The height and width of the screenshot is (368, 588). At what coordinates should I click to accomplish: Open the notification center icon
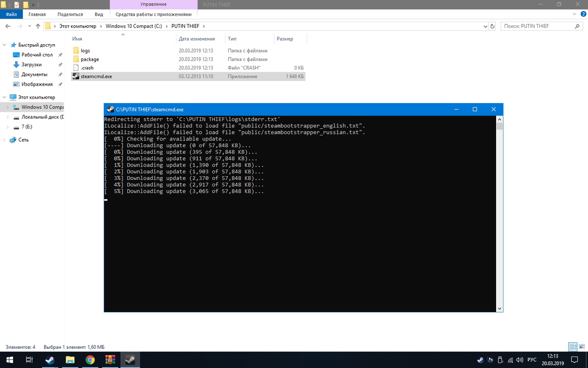coord(574,360)
